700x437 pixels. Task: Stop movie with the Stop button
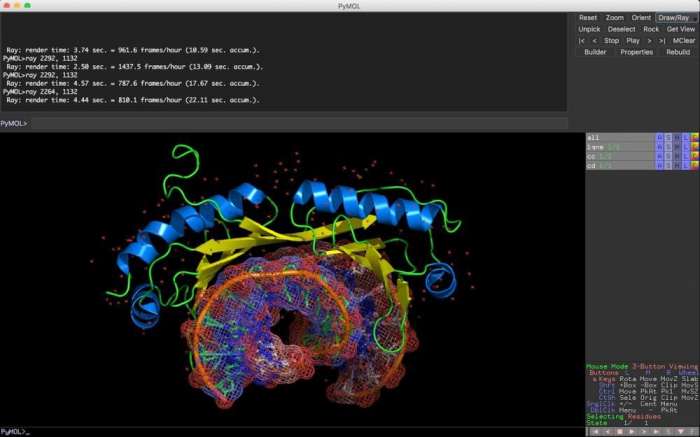coord(612,41)
